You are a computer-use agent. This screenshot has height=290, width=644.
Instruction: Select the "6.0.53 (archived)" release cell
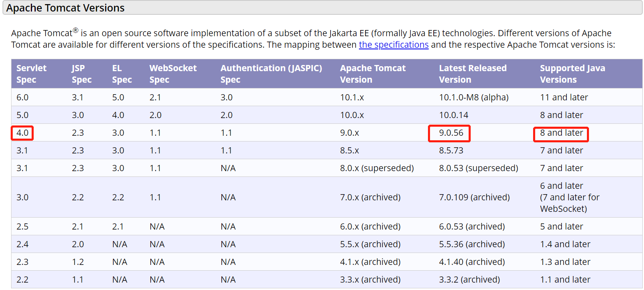pos(472,227)
